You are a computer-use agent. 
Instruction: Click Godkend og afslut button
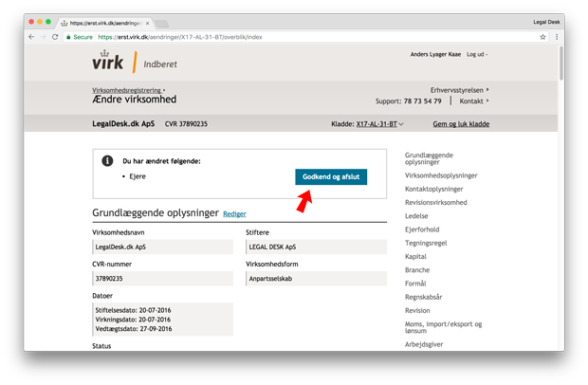[331, 177]
